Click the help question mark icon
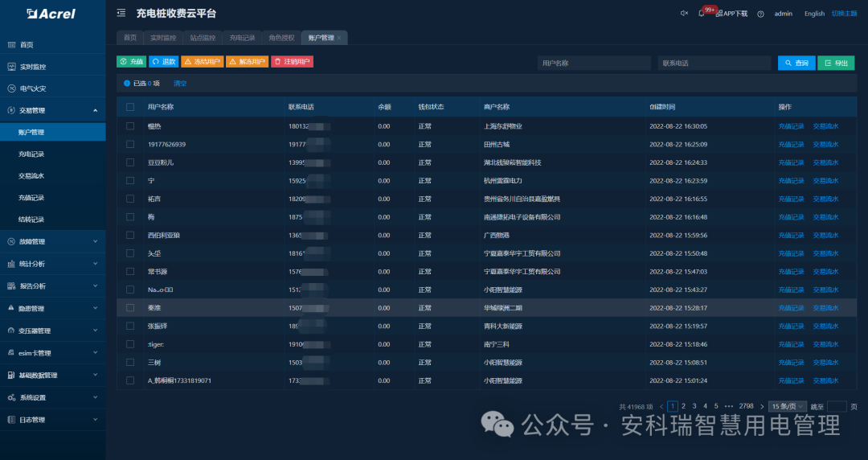The image size is (868, 460). (x=760, y=14)
